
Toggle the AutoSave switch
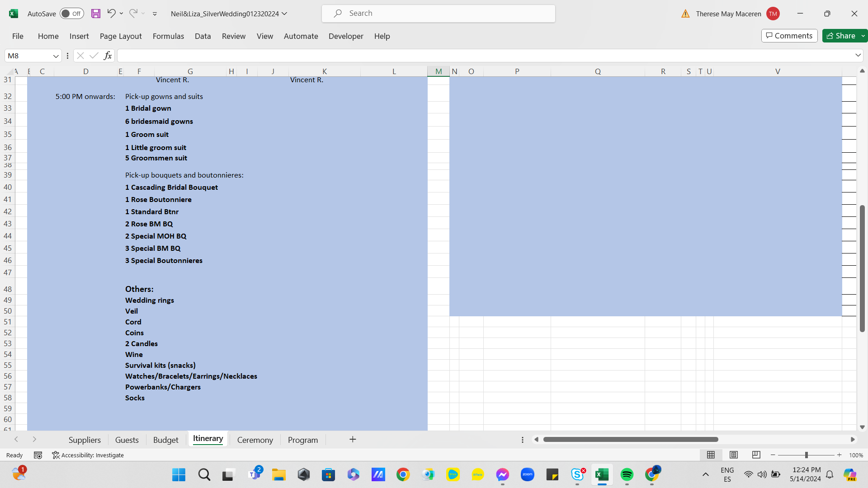(71, 14)
